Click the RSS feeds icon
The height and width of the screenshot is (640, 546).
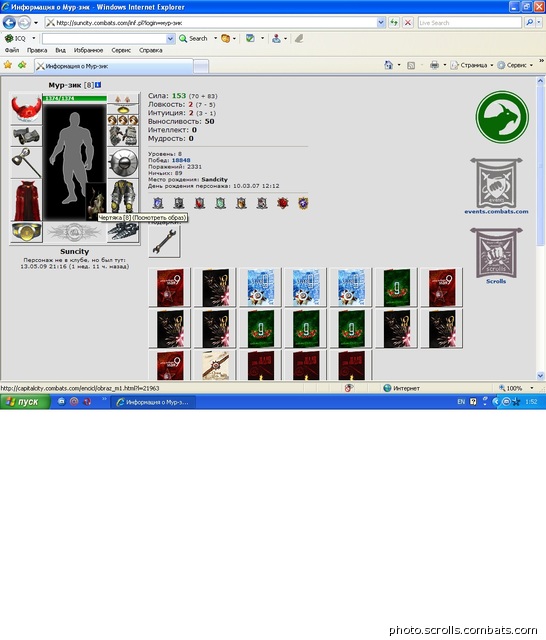pos(411,65)
